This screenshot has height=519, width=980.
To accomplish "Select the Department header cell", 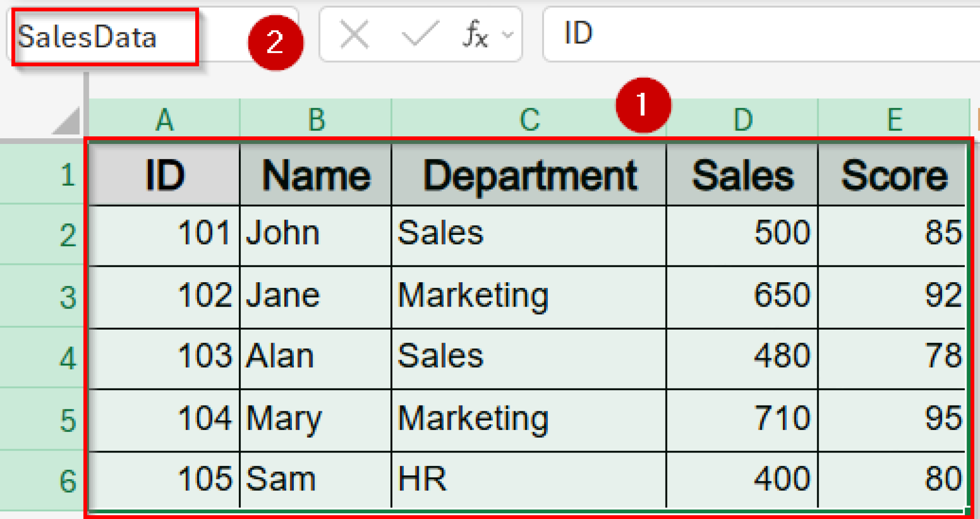I will [x=529, y=175].
